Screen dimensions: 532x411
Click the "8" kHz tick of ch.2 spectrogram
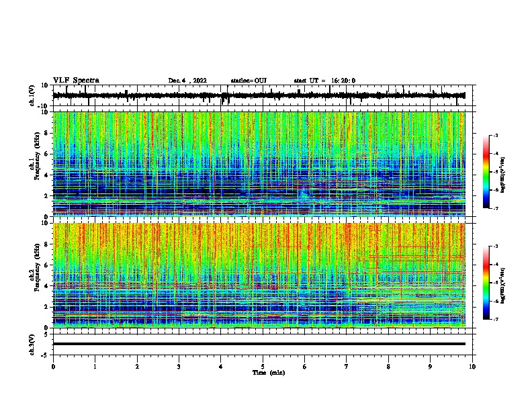46,244
